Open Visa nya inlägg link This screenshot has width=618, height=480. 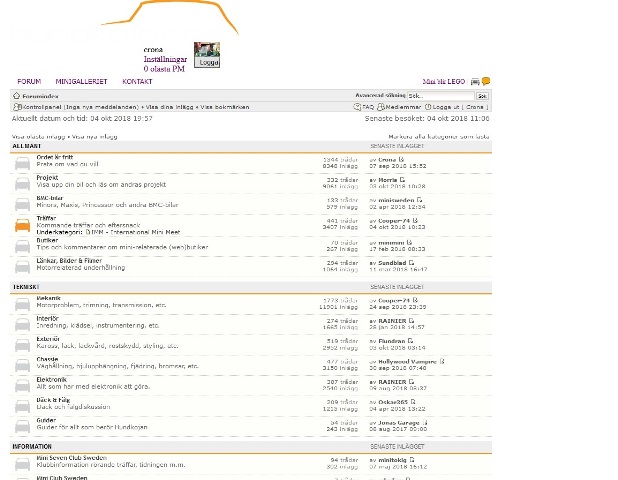(x=95, y=137)
